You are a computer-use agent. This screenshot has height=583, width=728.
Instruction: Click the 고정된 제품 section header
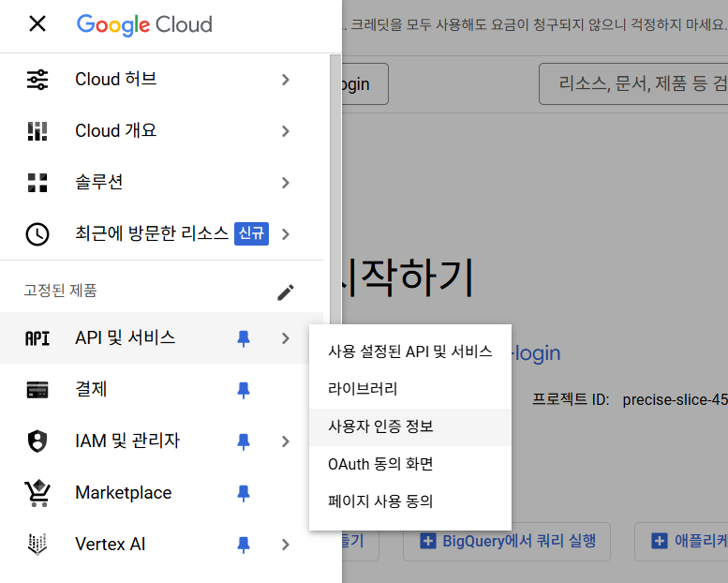[60, 291]
